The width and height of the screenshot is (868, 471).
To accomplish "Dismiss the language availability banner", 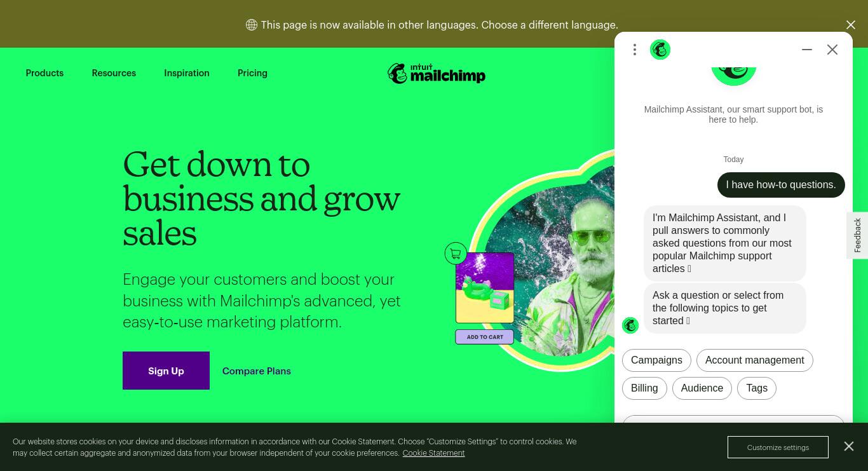I will click(x=851, y=25).
